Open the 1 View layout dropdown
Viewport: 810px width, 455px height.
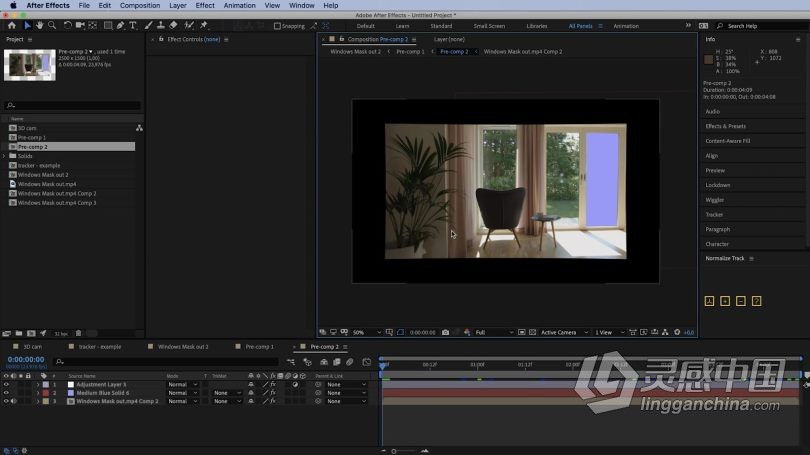click(x=609, y=333)
